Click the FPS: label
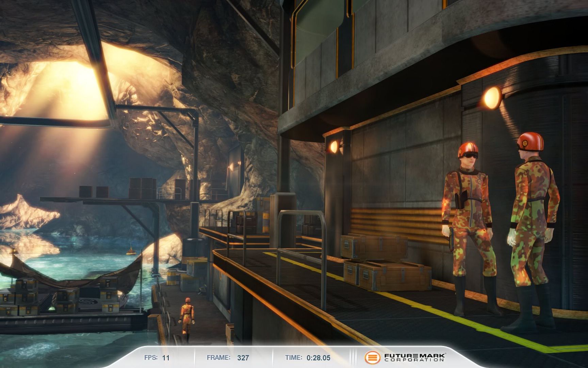588x368 pixels. (151, 357)
